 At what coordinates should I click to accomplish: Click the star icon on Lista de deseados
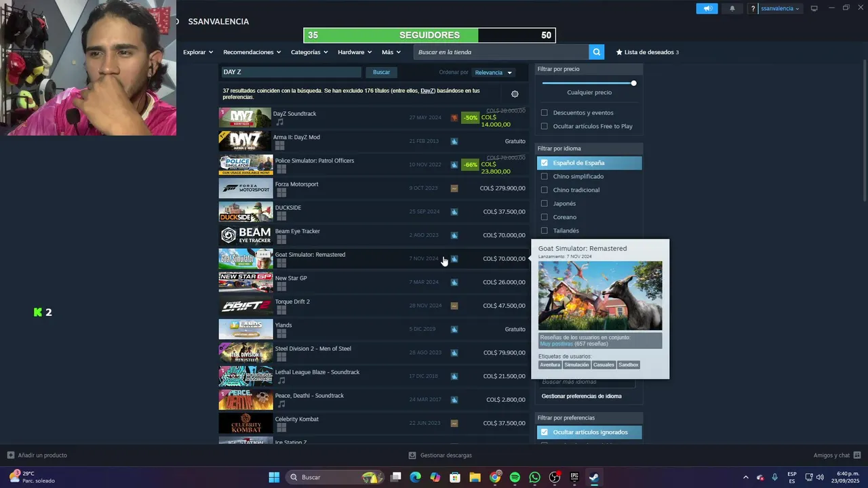tap(619, 52)
